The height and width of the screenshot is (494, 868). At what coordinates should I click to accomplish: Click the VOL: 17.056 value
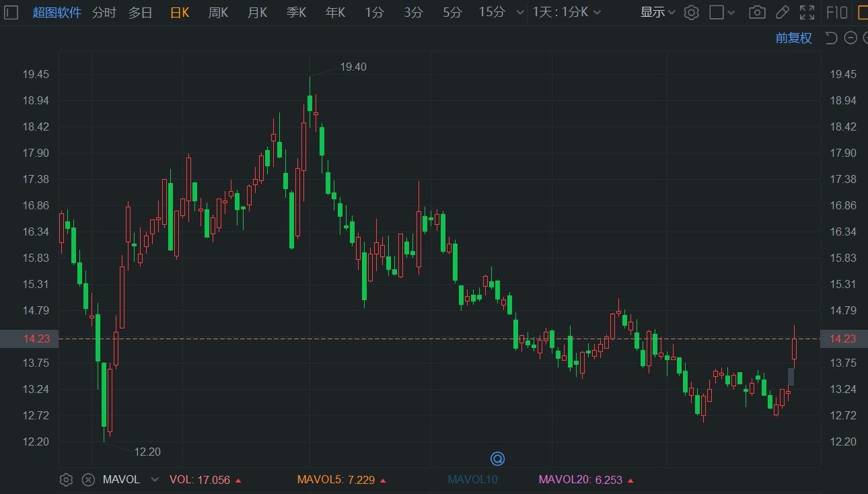pyautogui.click(x=205, y=480)
